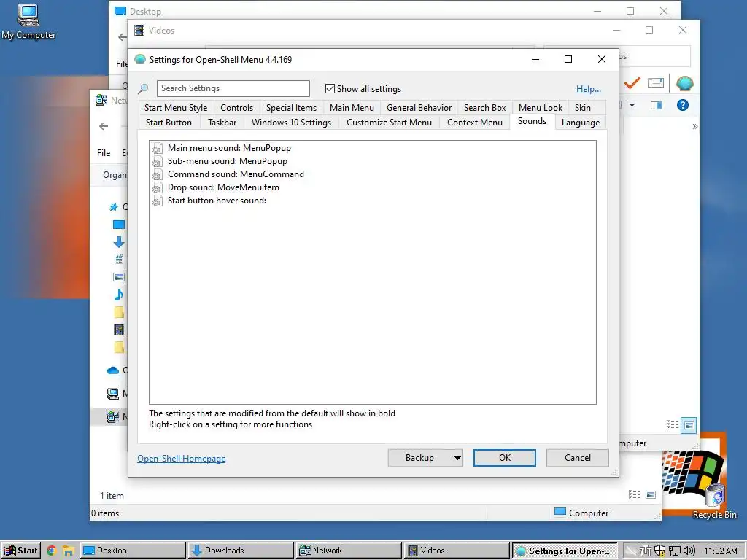Image resolution: width=747 pixels, height=560 pixels.
Task: Open the Context Menu tab
Action: (x=474, y=122)
